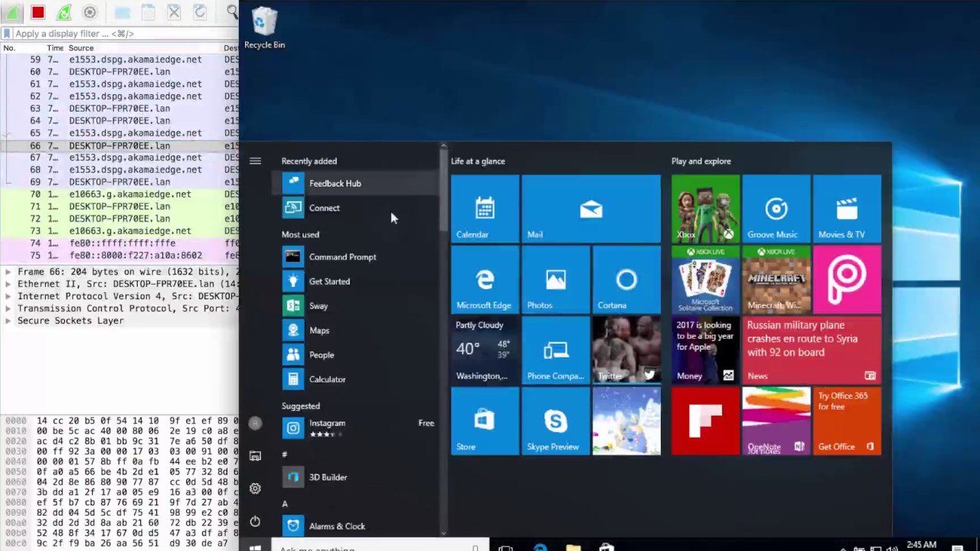Expand the Secure Sockets Layer row
This screenshot has height=551, width=980.
click(8, 321)
